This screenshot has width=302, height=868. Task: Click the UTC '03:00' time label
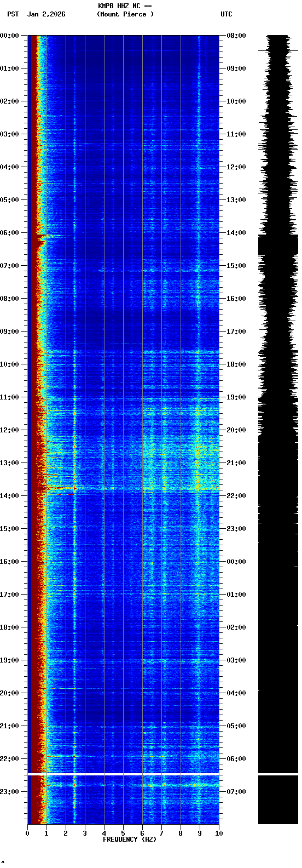coord(236,660)
